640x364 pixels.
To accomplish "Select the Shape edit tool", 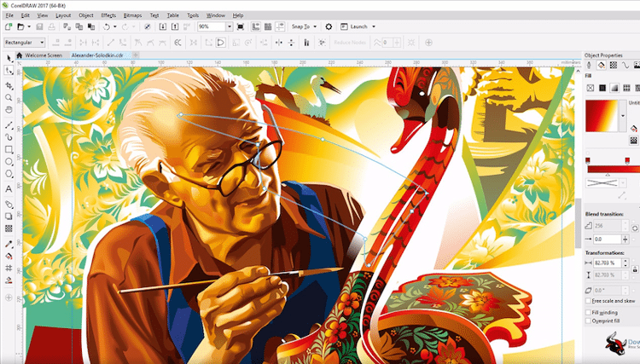I will (9, 71).
